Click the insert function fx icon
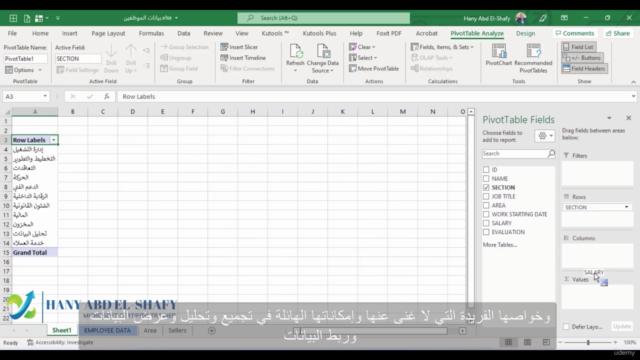The image size is (640, 360). point(107,96)
